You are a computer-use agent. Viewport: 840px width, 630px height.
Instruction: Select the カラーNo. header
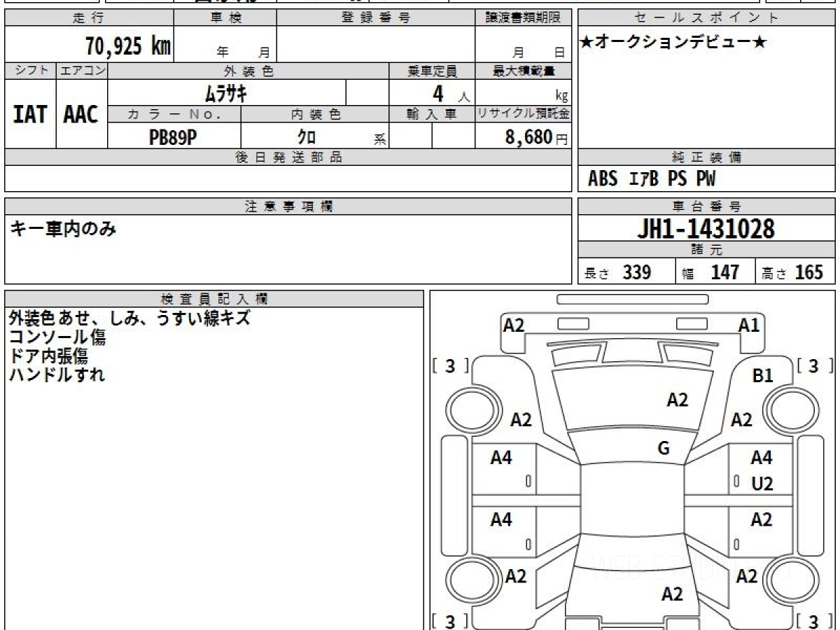[174, 114]
